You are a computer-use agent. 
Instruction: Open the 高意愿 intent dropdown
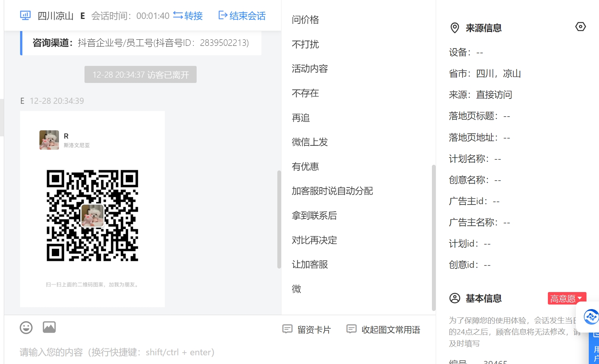pos(567,298)
